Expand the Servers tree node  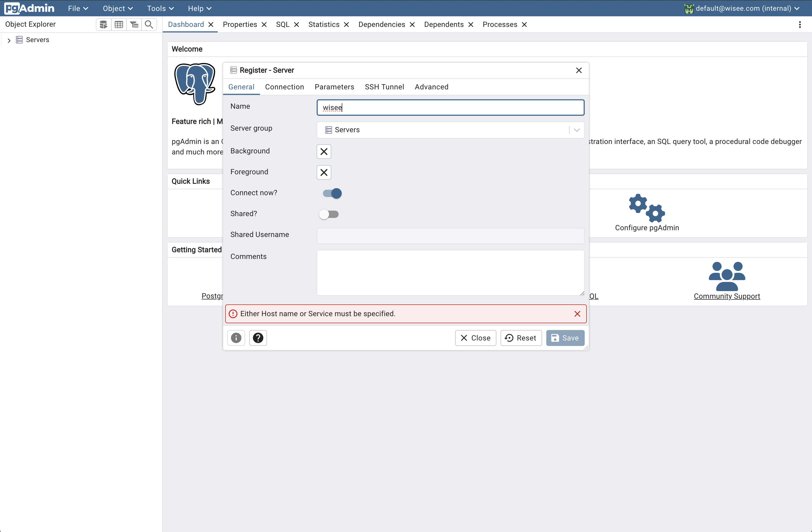pyautogui.click(x=9, y=40)
